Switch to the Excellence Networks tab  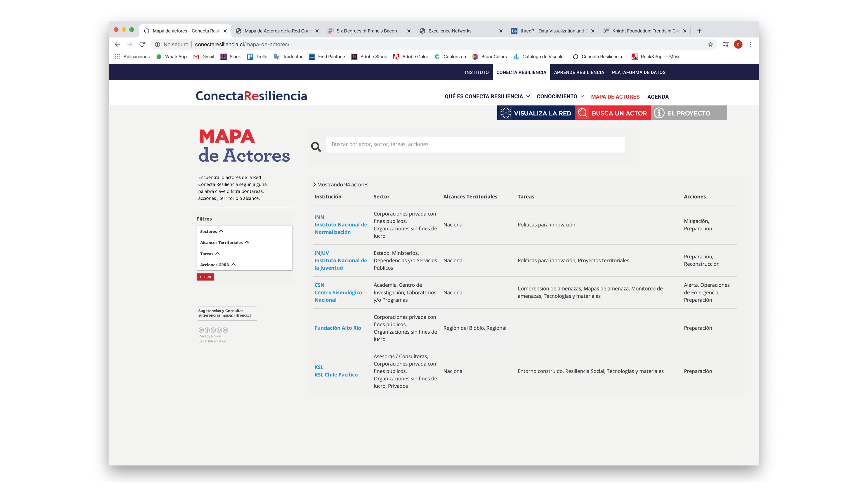tap(461, 31)
